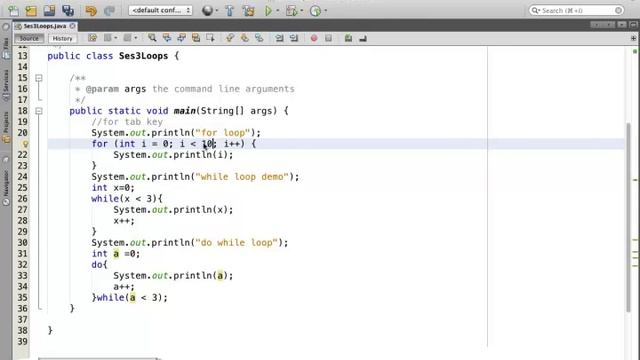The height and width of the screenshot is (360, 640).
Task: Open the default config combo box
Action: [160, 10]
